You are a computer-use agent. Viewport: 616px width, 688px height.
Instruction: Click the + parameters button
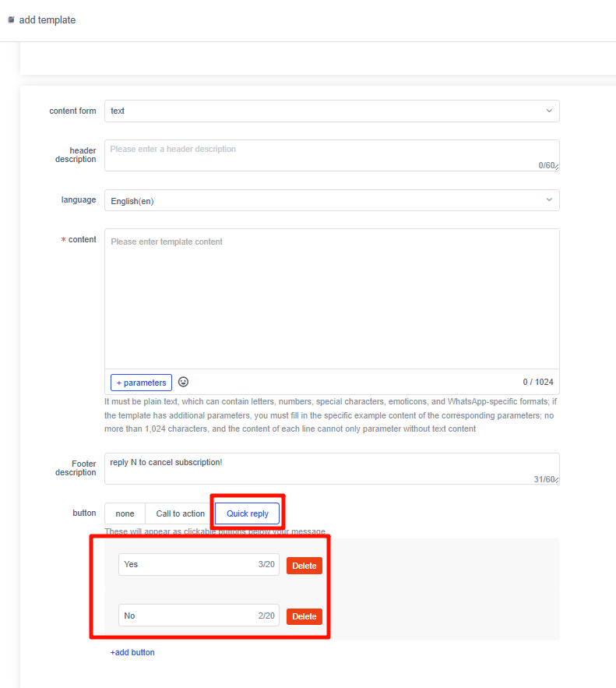(141, 383)
